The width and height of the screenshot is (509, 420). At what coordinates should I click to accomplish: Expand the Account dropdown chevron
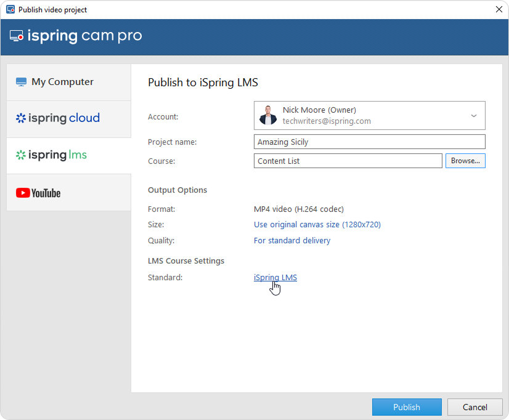click(474, 116)
